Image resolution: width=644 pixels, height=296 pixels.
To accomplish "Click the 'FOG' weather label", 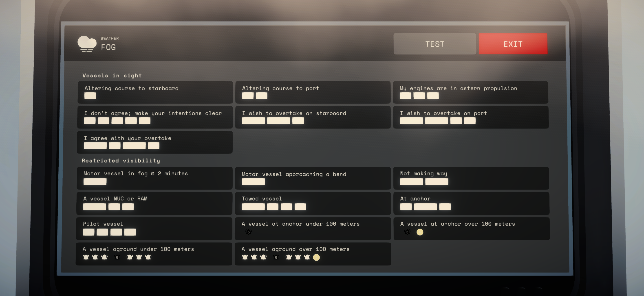I will click(x=108, y=47).
